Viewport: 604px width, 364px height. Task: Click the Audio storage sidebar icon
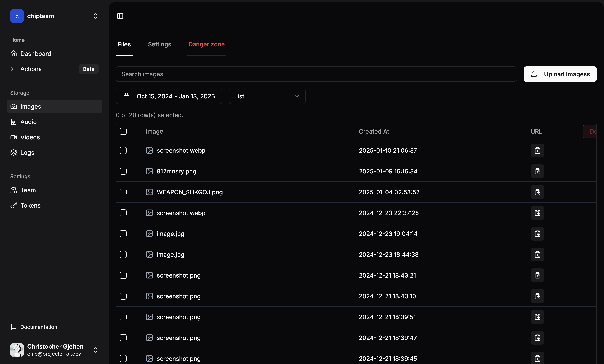point(14,122)
